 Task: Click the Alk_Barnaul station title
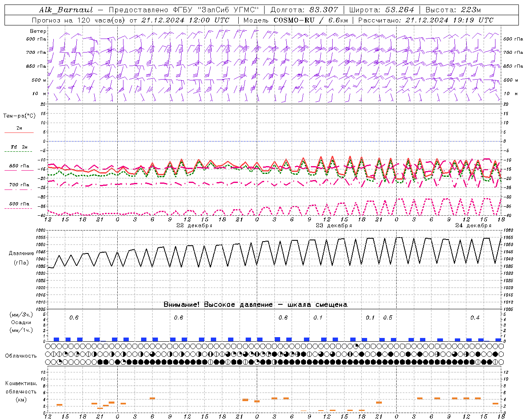tap(66, 10)
